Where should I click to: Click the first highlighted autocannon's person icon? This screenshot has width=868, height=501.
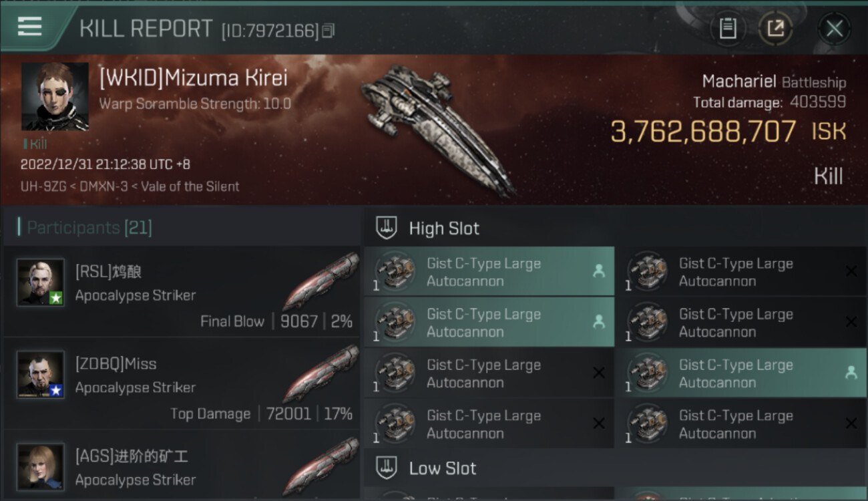click(x=598, y=271)
